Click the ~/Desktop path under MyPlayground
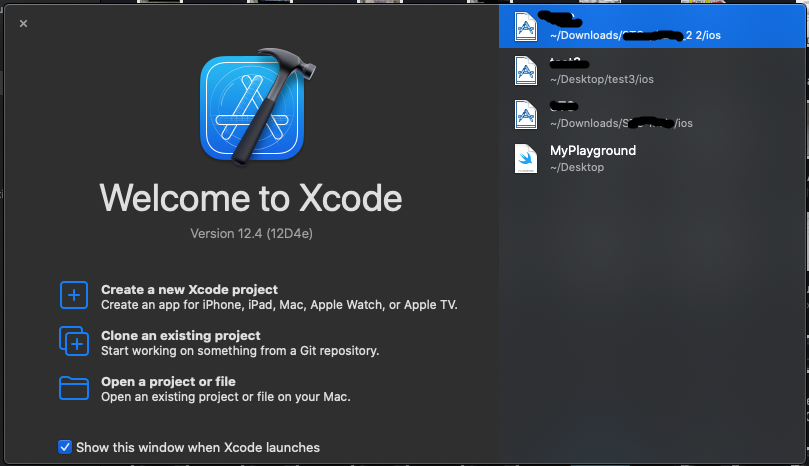The width and height of the screenshot is (809, 466). 577,167
